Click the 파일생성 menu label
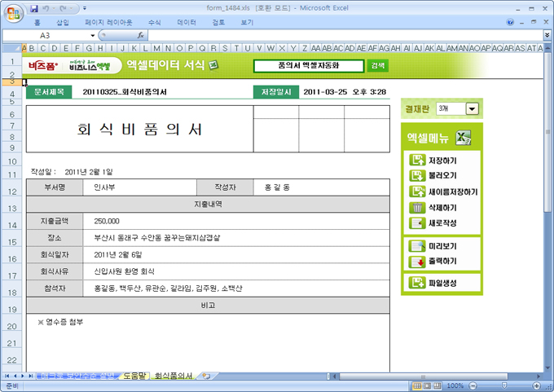554x392 pixels. (442, 283)
